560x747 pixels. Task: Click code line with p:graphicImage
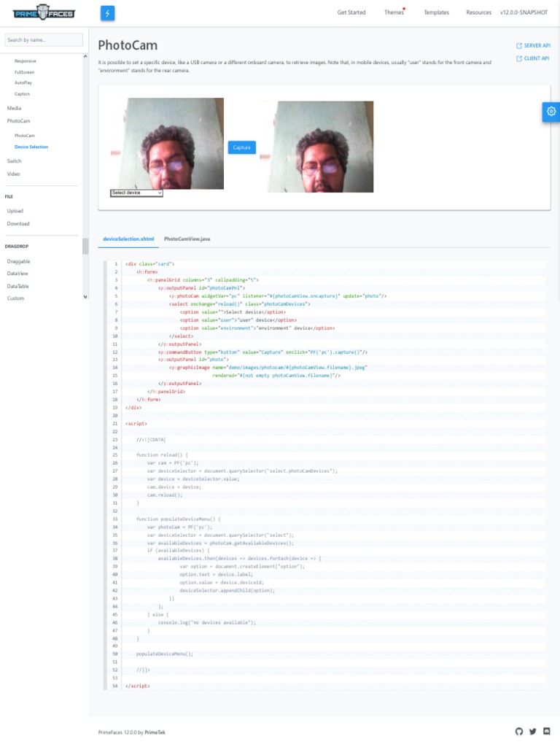tap(268, 368)
